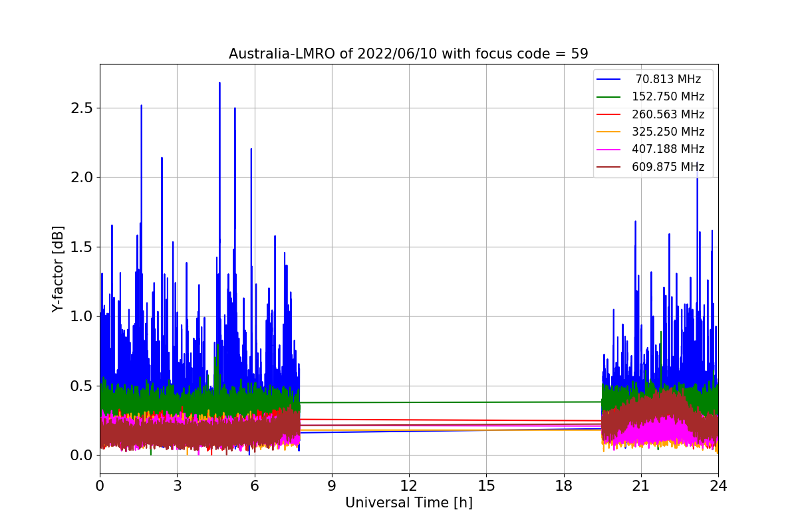The height and width of the screenshot is (532, 798).
Task: Click the 2.0 y-axis tick label
Action: pyautogui.click(x=82, y=177)
